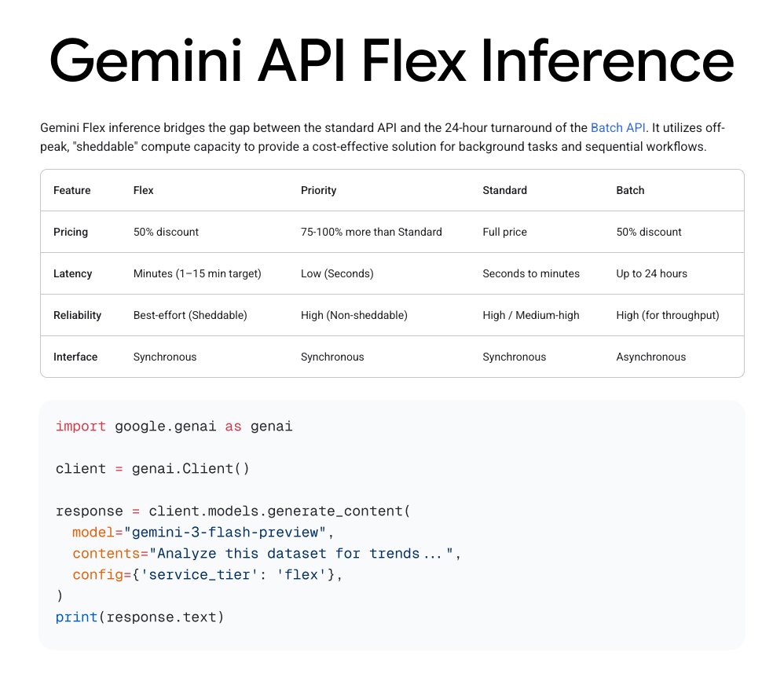Open the Batch API link
The image size is (784, 674).
point(617,128)
